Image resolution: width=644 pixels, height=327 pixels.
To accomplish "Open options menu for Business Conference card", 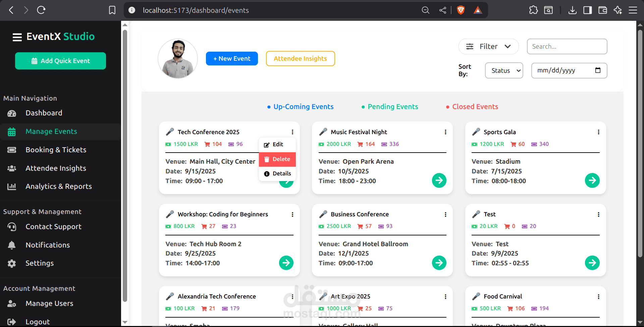I will pyautogui.click(x=445, y=214).
